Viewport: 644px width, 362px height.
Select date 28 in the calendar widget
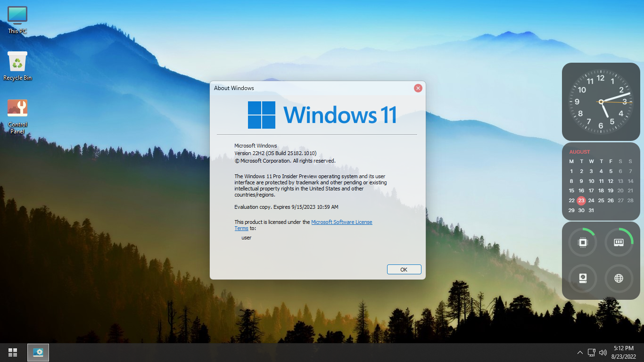[630, 200]
